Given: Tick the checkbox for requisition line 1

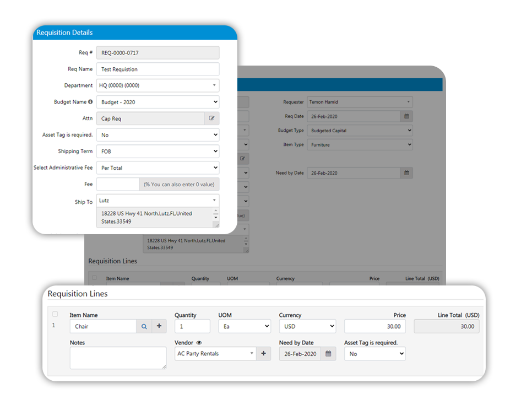Looking at the screenshot, I should 55,315.
